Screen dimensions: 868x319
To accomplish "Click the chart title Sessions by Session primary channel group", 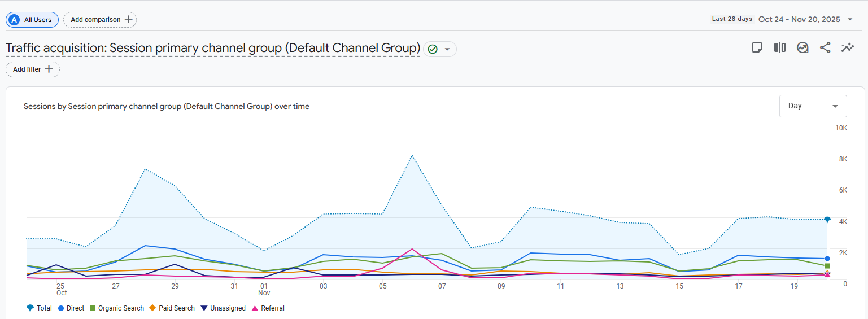I will [167, 106].
